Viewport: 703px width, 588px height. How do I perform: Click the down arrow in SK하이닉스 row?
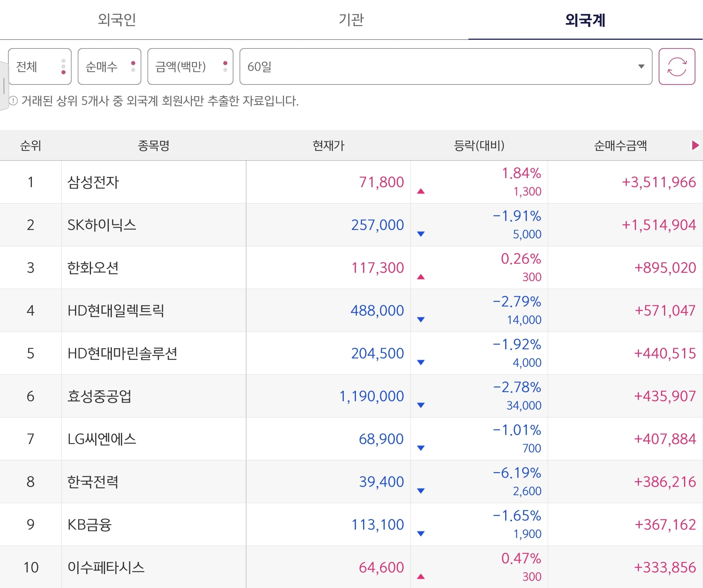click(421, 234)
